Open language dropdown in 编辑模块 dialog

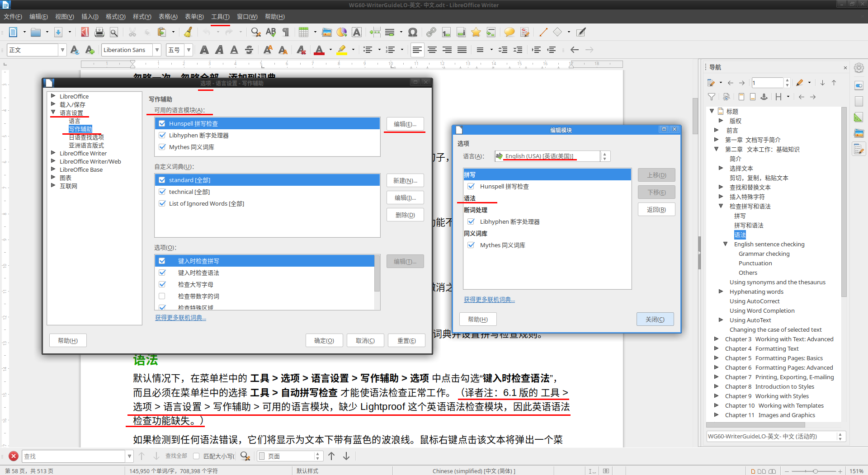point(605,156)
